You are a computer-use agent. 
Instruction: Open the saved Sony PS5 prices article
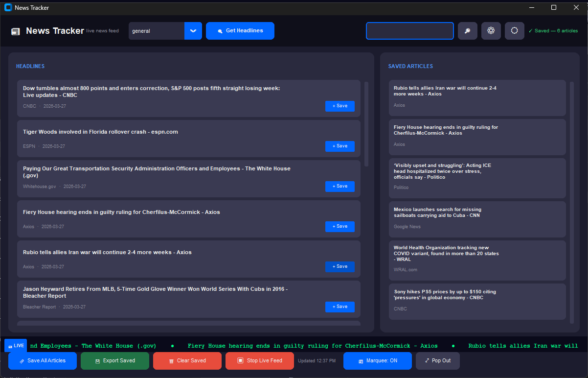[x=477, y=301]
